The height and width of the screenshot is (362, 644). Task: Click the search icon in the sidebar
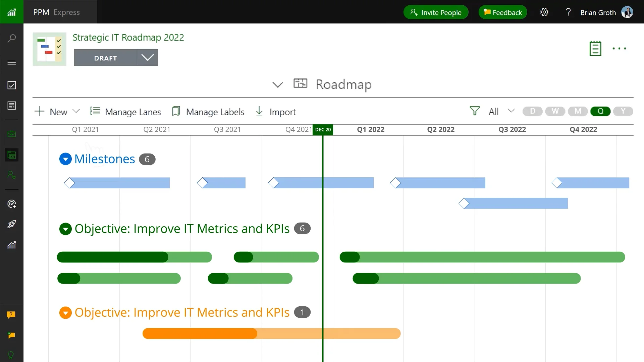(x=12, y=38)
